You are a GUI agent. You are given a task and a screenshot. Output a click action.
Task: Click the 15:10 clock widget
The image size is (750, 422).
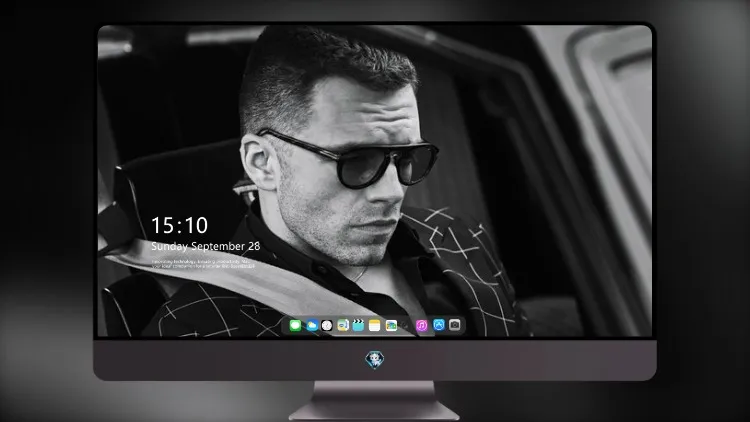pos(179,225)
